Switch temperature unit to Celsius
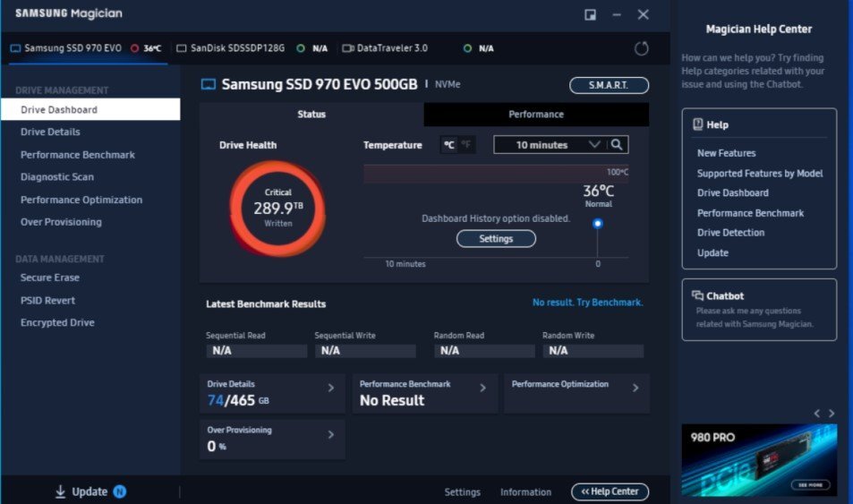Viewport: 853px width, 504px height. pos(448,145)
